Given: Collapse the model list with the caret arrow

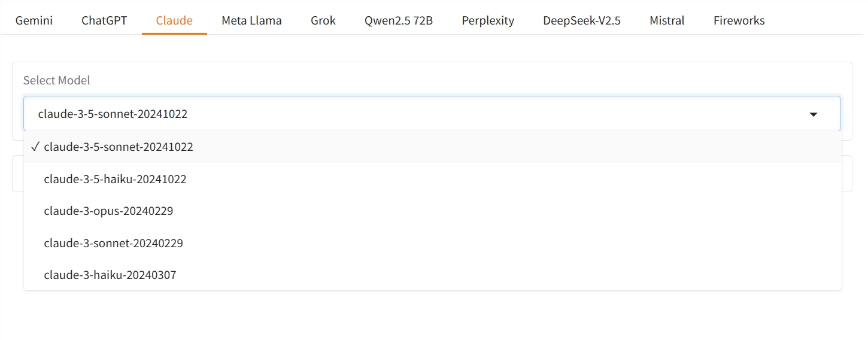Looking at the screenshot, I should (x=813, y=114).
